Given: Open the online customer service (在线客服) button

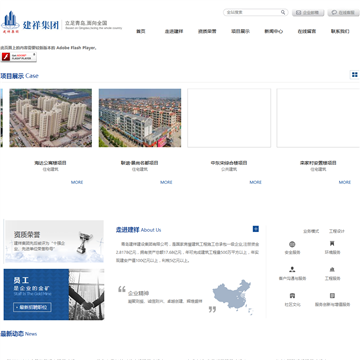Looking at the screenshot, I should coord(343,13).
